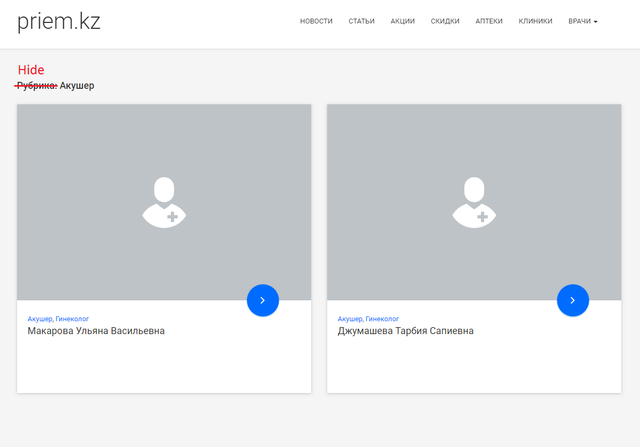This screenshot has width=640, height=447.
Task: Open the Акушер category link under Макарова's photo
Action: (x=40, y=319)
